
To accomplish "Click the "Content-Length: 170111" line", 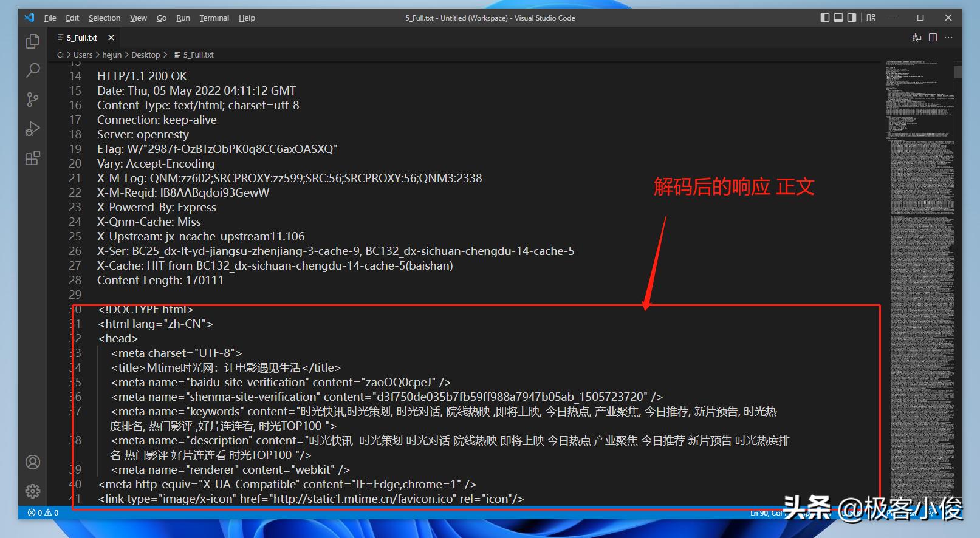I will (x=160, y=280).
